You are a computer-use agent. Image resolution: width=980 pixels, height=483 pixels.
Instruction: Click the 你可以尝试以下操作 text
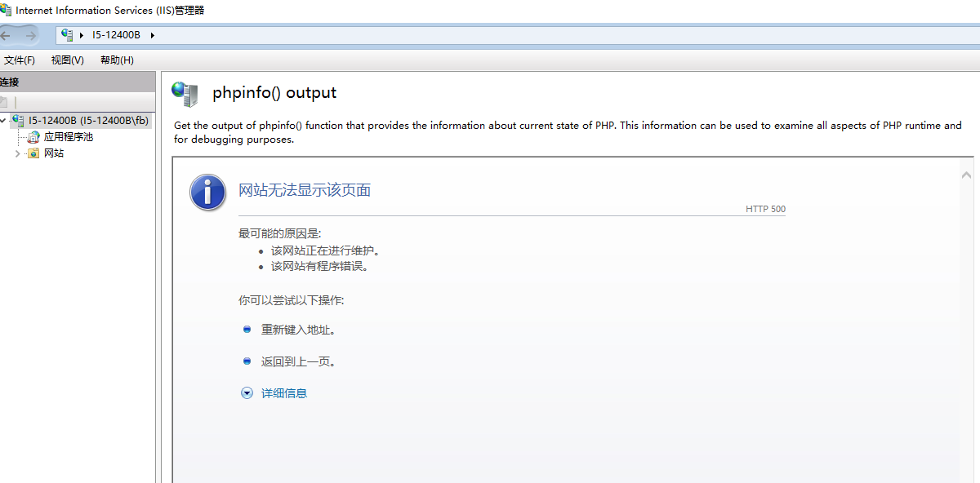point(292,300)
